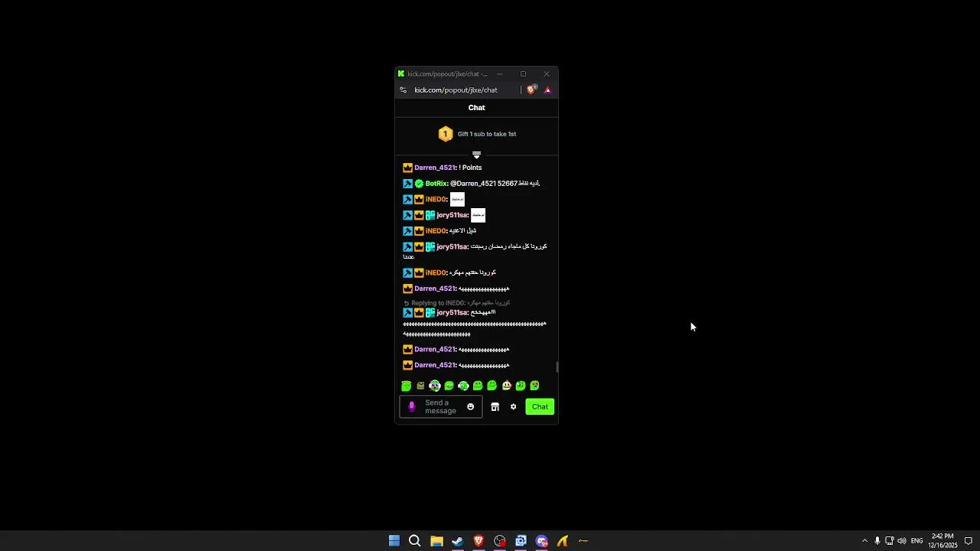Open the taskbar clock showing 2:42 PM
980x551 pixels.
coord(942,541)
